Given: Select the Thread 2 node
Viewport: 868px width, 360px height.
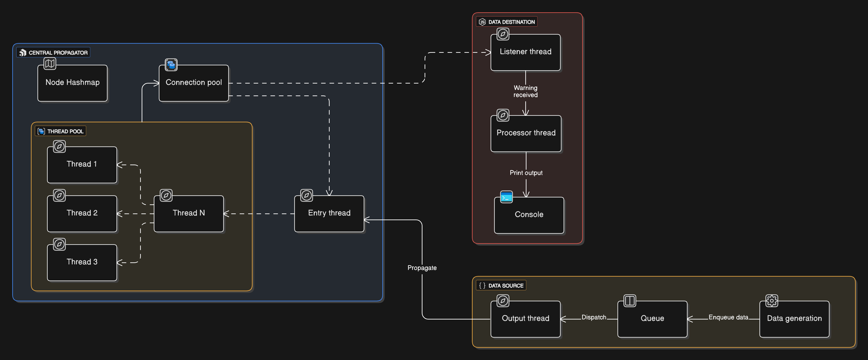Looking at the screenshot, I should (x=82, y=213).
